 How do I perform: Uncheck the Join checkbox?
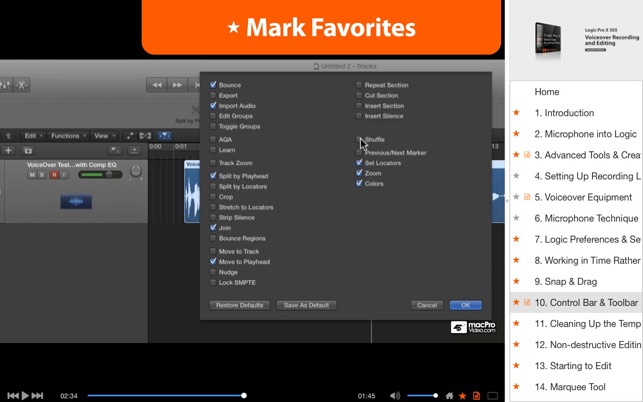tap(213, 227)
